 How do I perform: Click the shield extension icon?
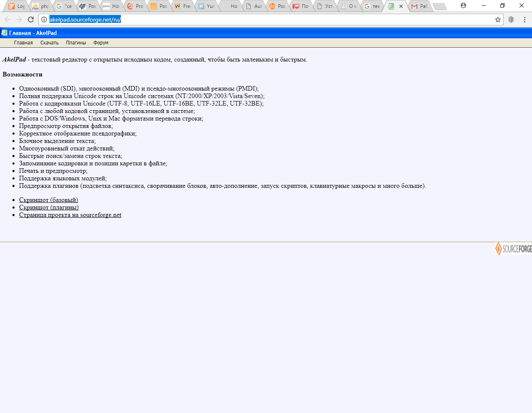(x=511, y=20)
